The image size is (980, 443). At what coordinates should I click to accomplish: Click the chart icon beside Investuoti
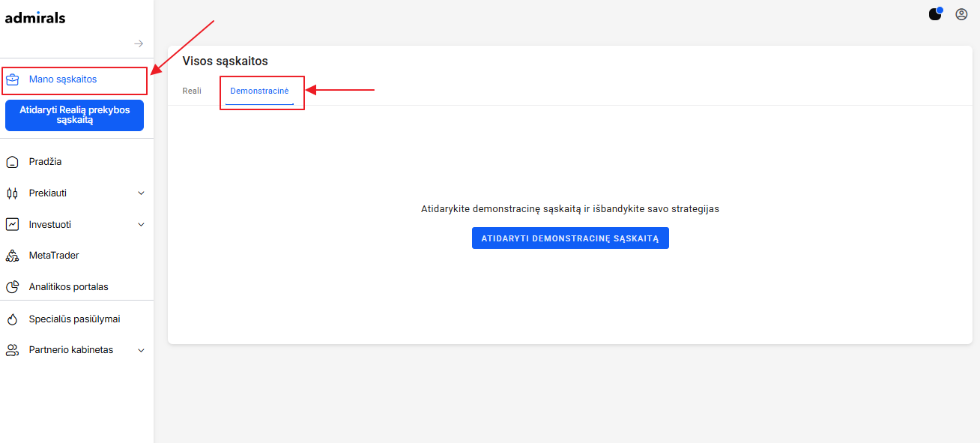point(12,224)
